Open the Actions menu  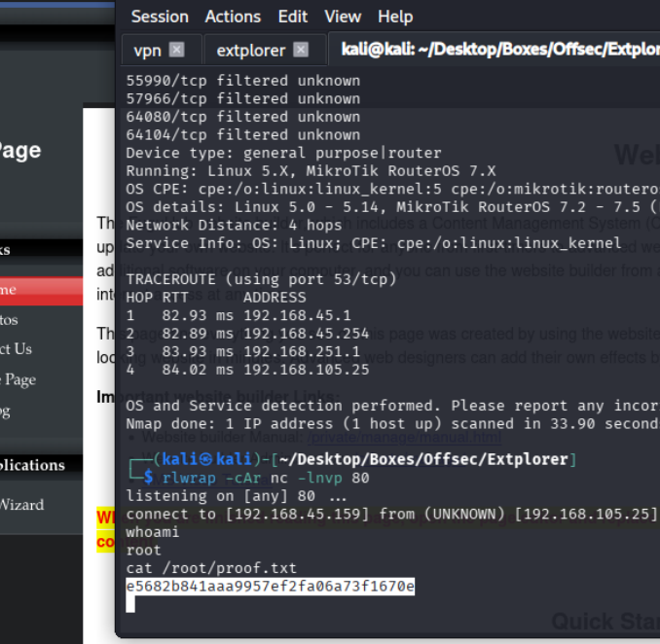coord(233,17)
